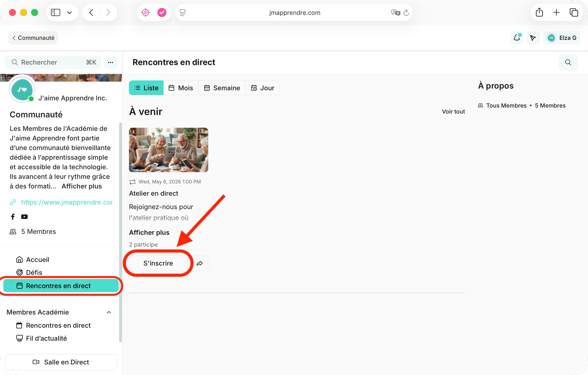Open the Atelier en direct event title
588x375 pixels.
153,193
